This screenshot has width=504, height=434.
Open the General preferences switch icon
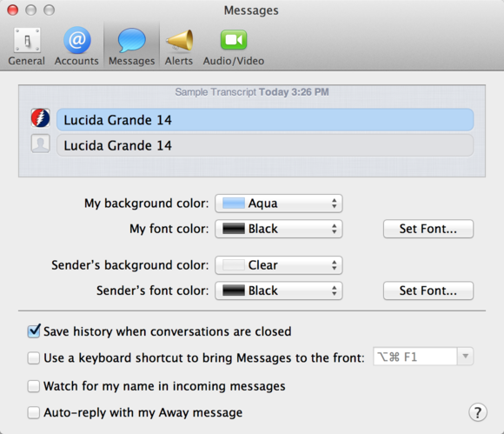click(x=27, y=41)
